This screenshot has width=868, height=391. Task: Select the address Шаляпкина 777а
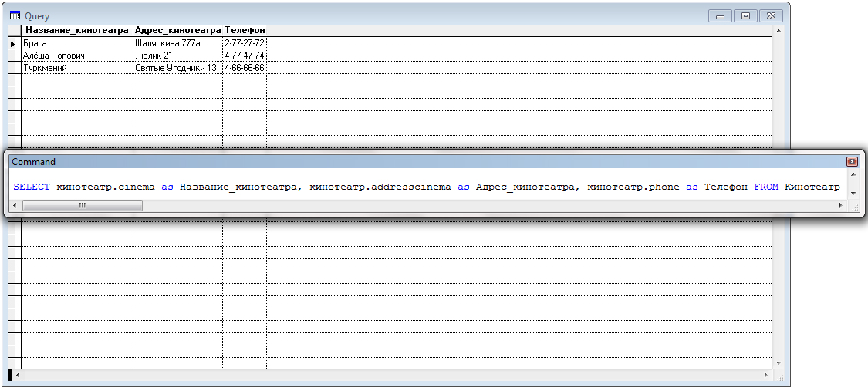point(177,42)
